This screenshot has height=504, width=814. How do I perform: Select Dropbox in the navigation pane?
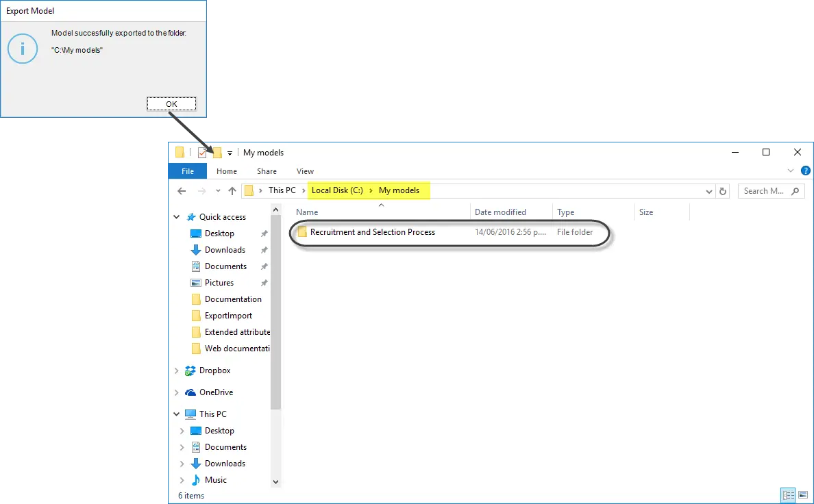[x=214, y=370]
